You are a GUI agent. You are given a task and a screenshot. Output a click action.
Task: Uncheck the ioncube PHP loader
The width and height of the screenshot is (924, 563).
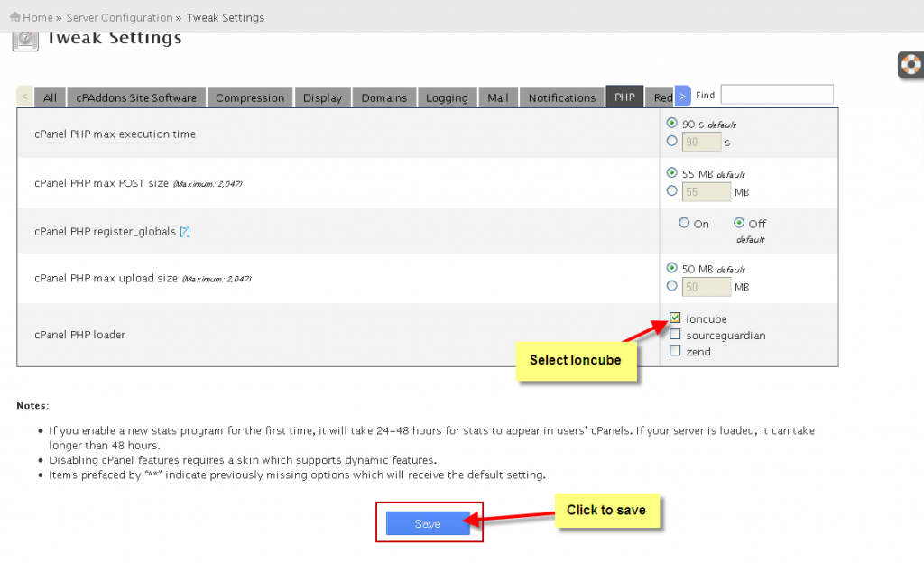click(676, 318)
